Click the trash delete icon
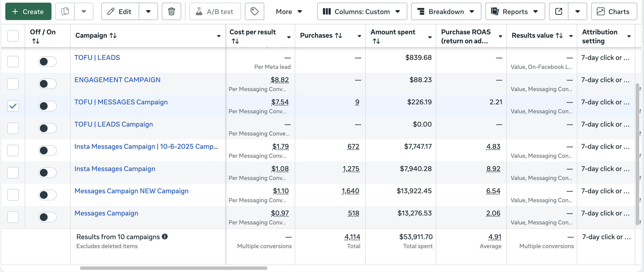This screenshot has height=272, width=644. pyautogui.click(x=171, y=12)
